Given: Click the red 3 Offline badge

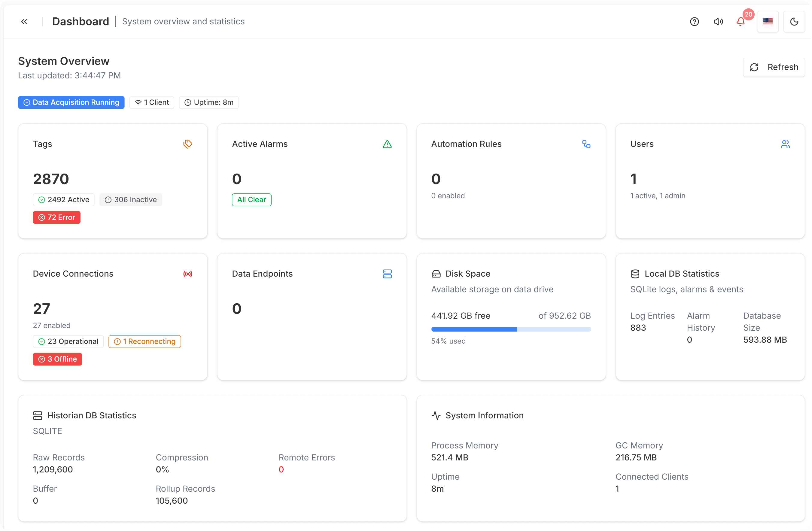Looking at the screenshot, I should pyautogui.click(x=57, y=359).
